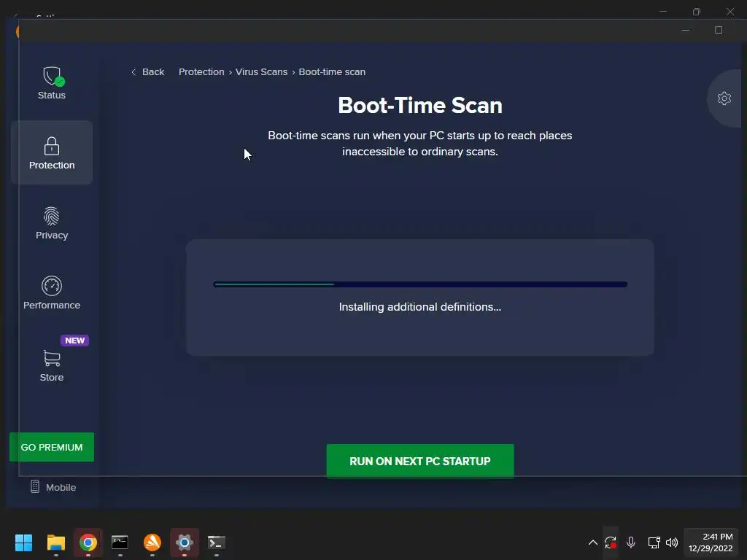This screenshot has width=747, height=560.
Task: Click the definitions install progress bar
Action: point(419,284)
